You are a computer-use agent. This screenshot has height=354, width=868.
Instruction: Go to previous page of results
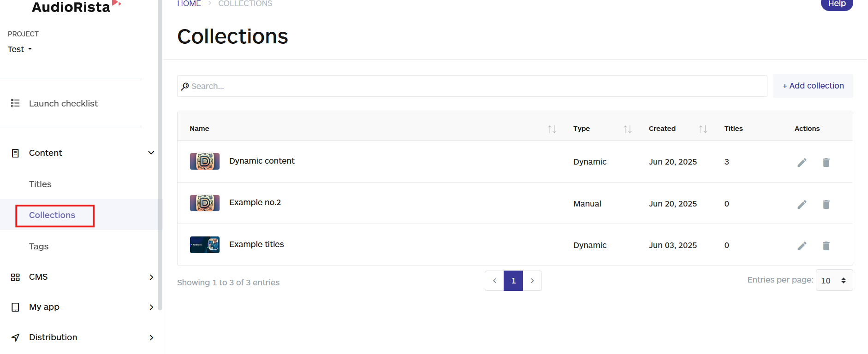click(x=494, y=281)
